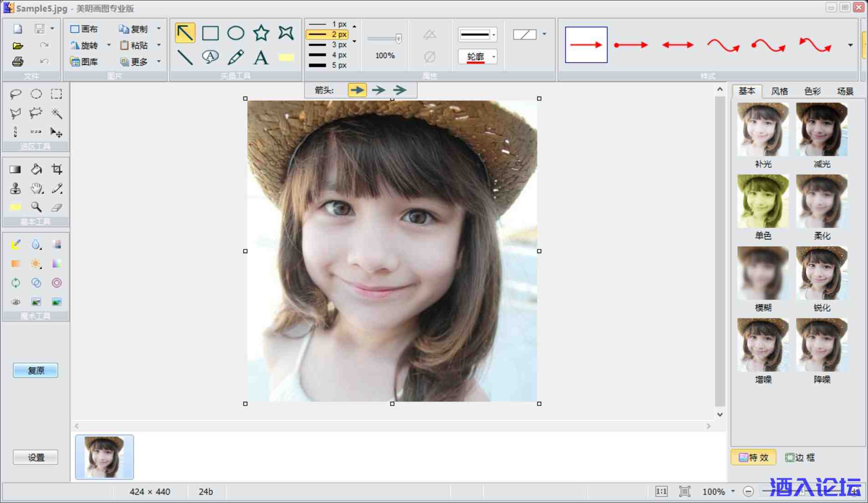Open 设置 settings button
868x503 pixels.
[36, 457]
